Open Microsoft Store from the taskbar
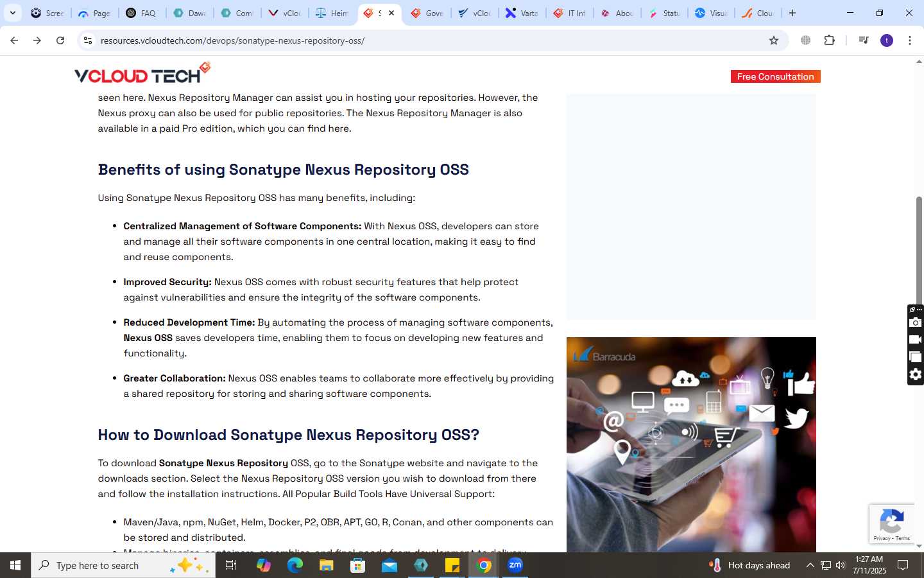The height and width of the screenshot is (578, 924). coord(357,565)
